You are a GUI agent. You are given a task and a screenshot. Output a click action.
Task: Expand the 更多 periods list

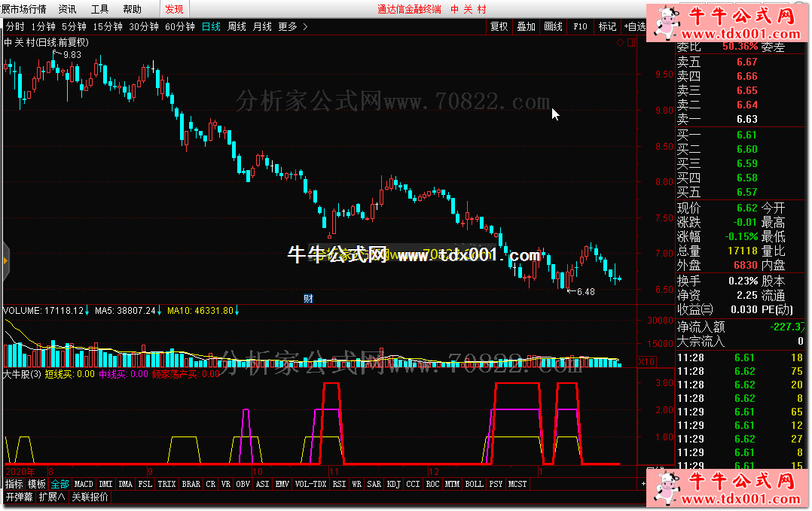pos(292,26)
